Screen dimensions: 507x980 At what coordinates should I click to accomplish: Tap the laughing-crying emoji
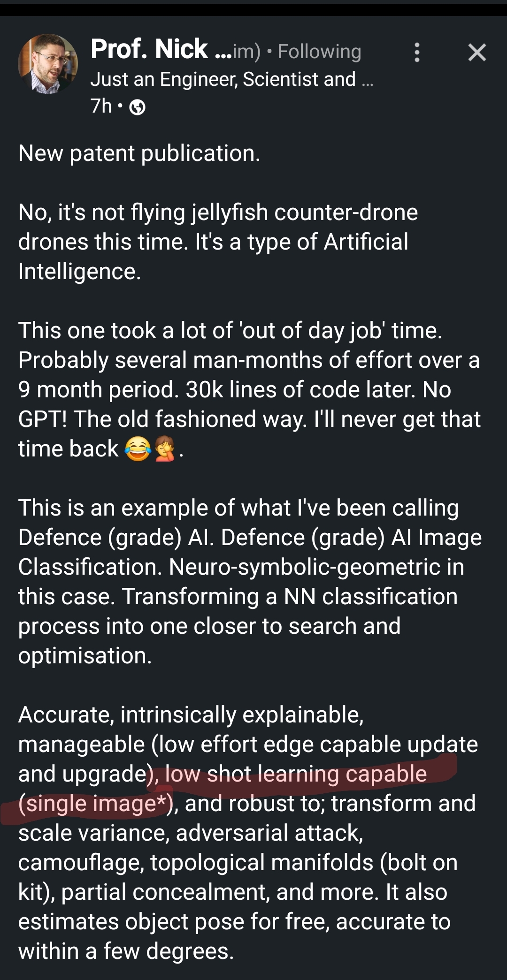tap(137, 449)
